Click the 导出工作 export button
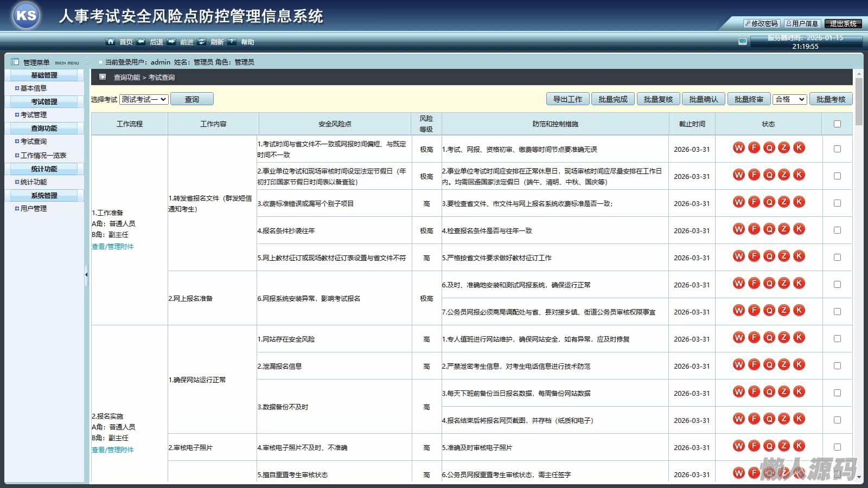 567,99
